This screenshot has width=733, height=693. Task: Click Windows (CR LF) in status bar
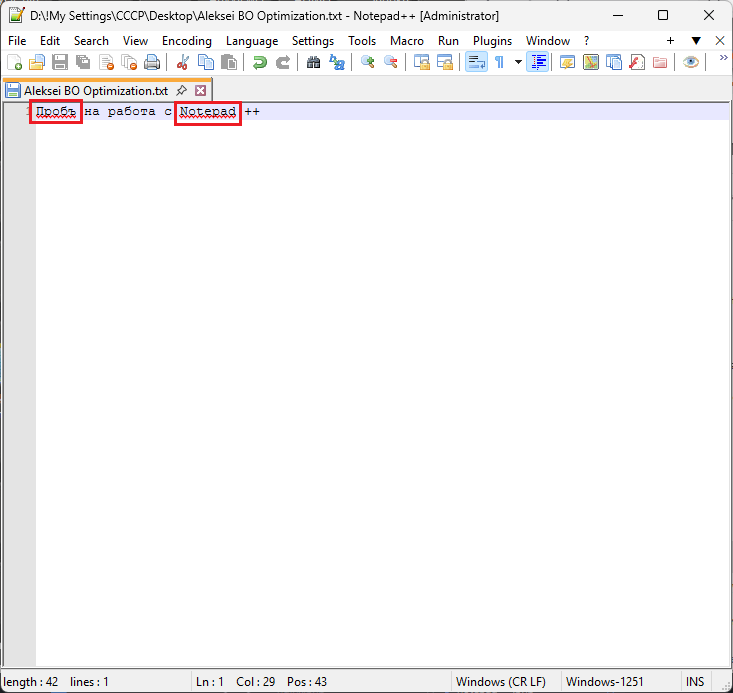click(x=501, y=682)
